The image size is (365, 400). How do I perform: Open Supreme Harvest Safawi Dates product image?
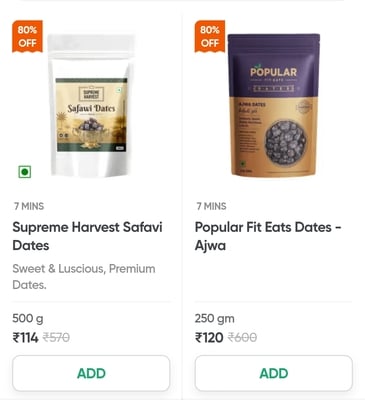tap(91, 105)
